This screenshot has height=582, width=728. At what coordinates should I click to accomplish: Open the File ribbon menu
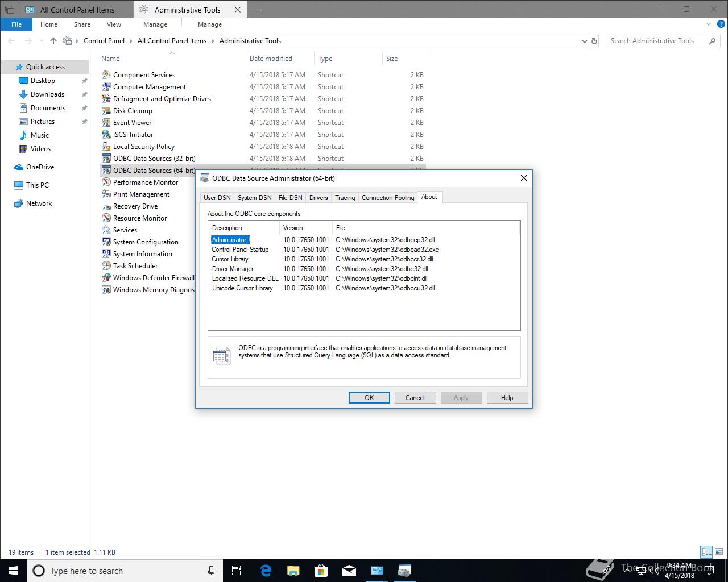(x=16, y=24)
